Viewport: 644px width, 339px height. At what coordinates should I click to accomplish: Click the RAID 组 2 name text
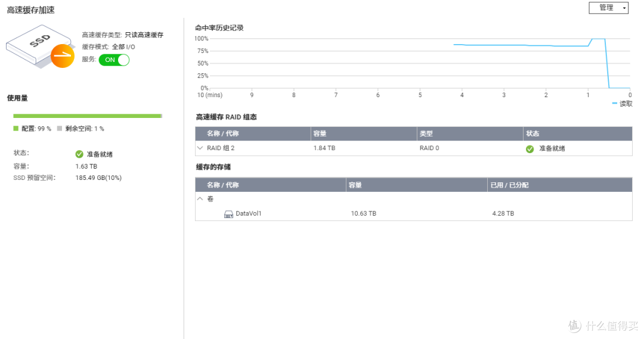[221, 148]
